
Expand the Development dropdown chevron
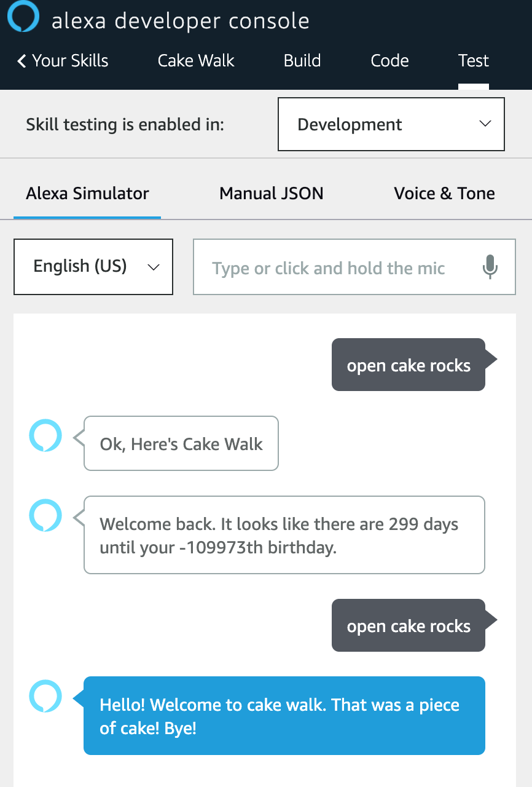point(486,124)
